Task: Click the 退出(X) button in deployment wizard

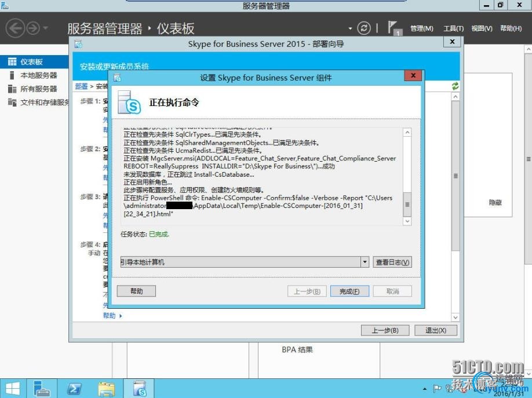Action: (436, 330)
